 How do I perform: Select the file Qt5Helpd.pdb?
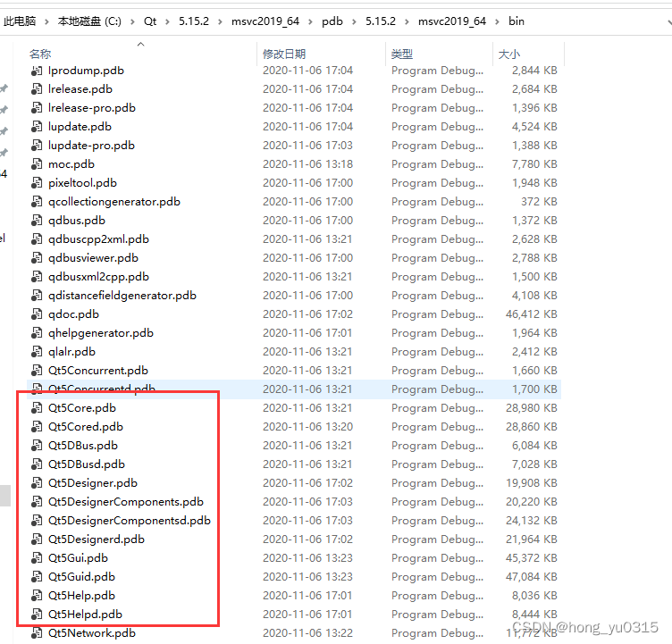pos(85,615)
